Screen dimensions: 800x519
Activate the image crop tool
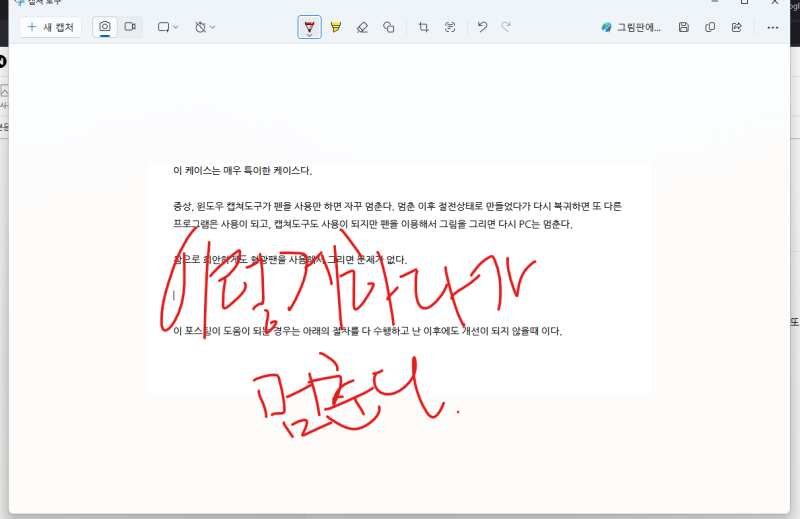[423, 27]
